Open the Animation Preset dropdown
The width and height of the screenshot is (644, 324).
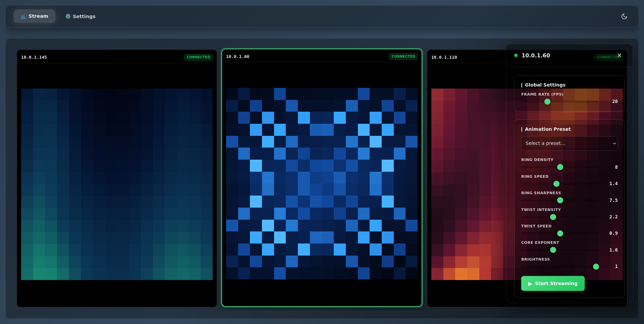[569, 143]
